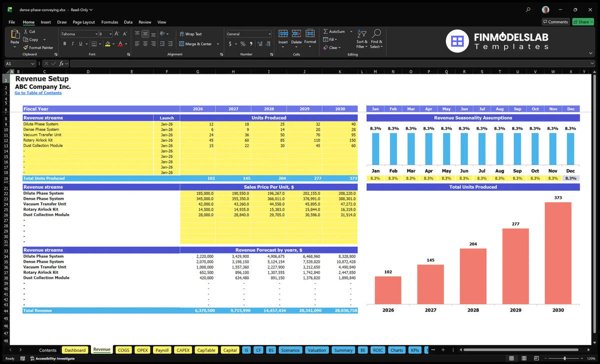This screenshot has width=600, height=364.
Task: Click the green Share button
Action: coord(583,22)
